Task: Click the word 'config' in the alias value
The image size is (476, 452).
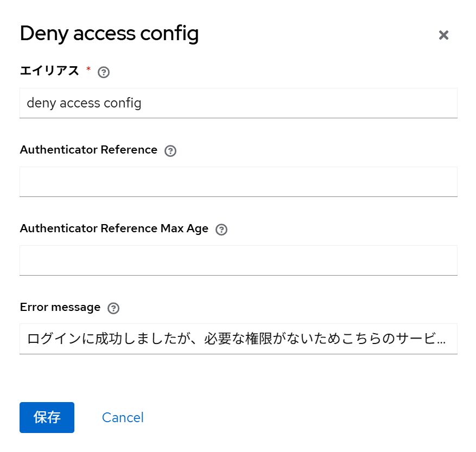Action: (123, 103)
